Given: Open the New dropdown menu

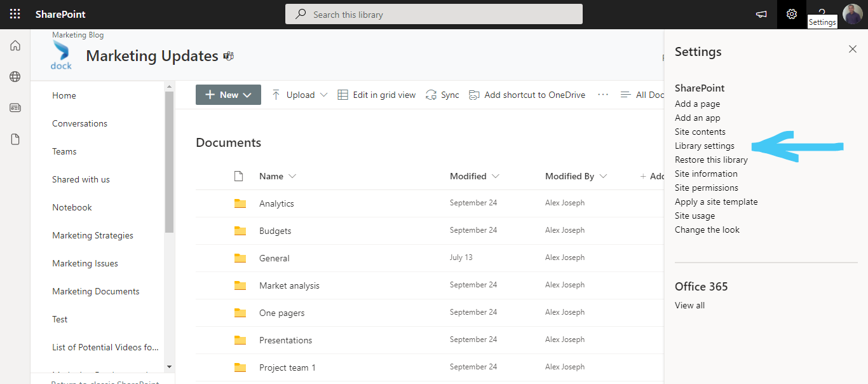Looking at the screenshot, I should tap(227, 94).
